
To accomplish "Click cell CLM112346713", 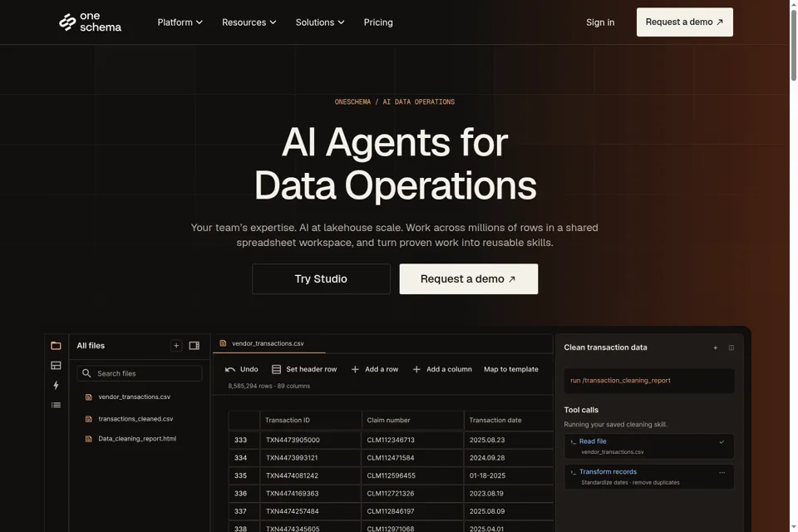I will (x=413, y=440).
